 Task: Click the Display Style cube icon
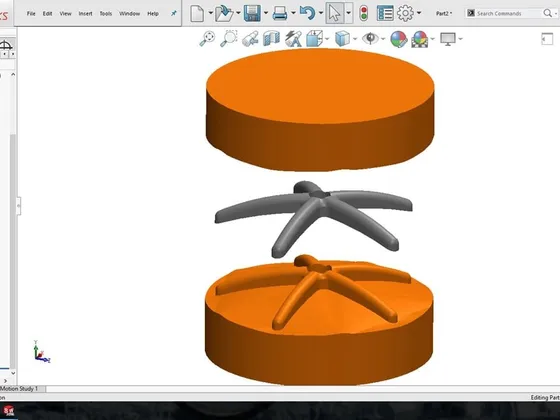(342, 39)
